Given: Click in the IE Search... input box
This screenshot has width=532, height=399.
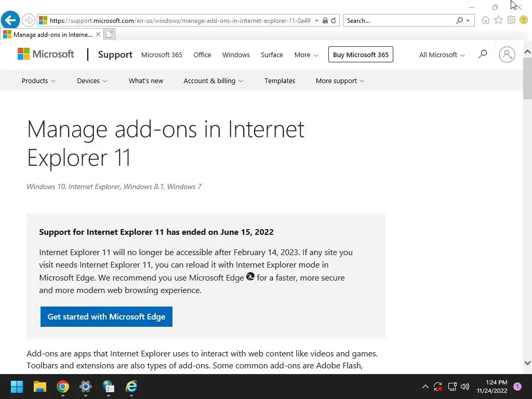Looking at the screenshot, I should (398, 21).
